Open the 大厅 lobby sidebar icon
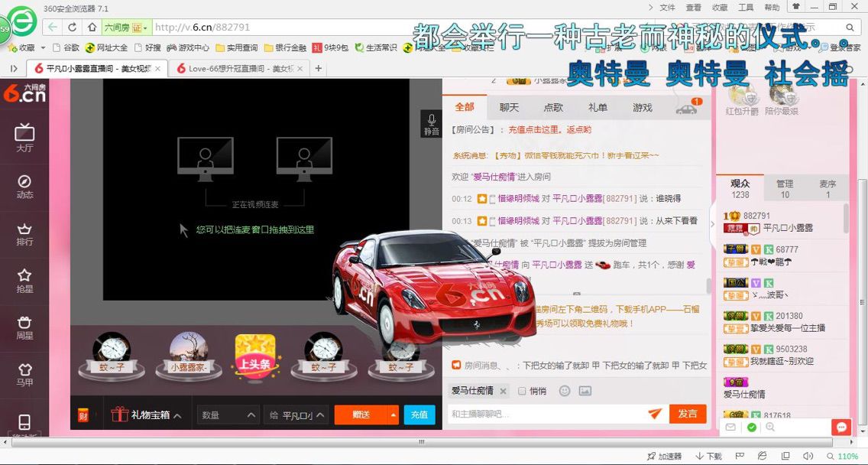Screen dimensions: 868x465 [x=24, y=138]
